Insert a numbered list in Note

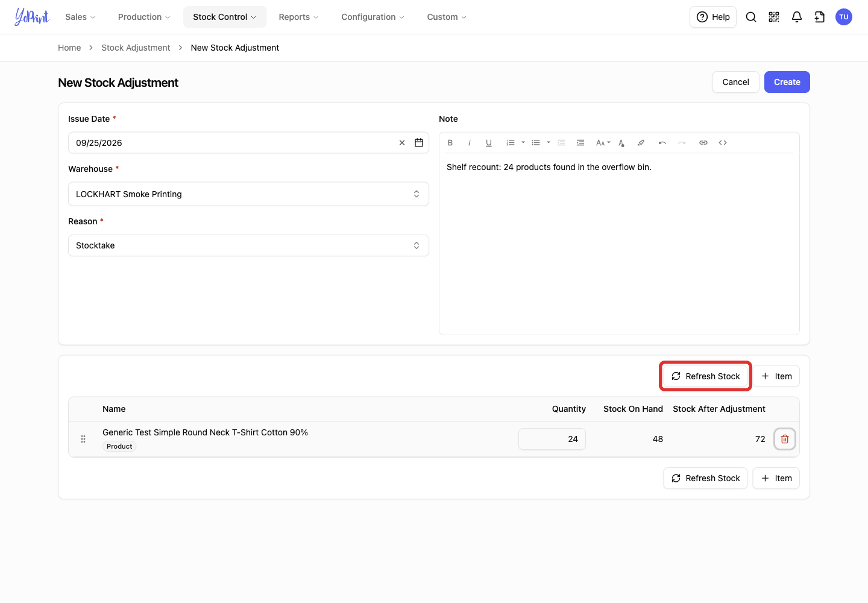(x=511, y=143)
